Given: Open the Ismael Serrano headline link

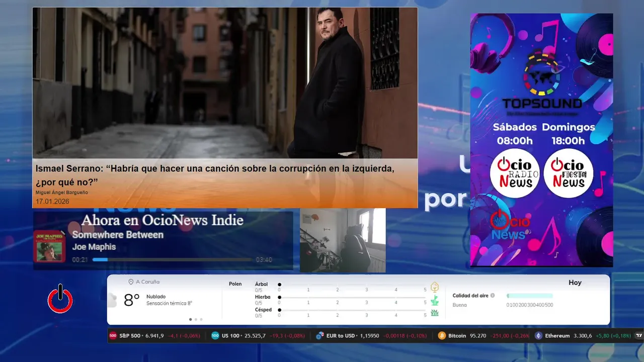Looking at the screenshot, I should [215, 174].
